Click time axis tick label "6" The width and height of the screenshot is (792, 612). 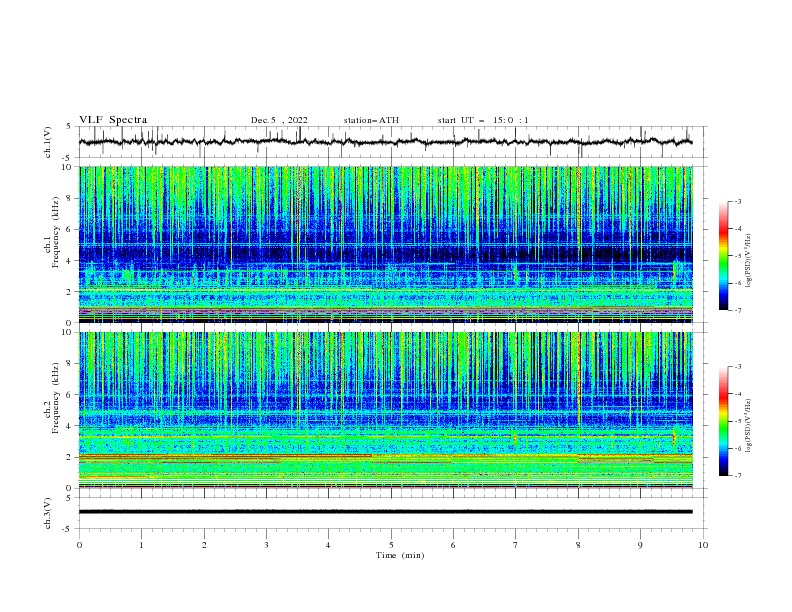(453, 545)
